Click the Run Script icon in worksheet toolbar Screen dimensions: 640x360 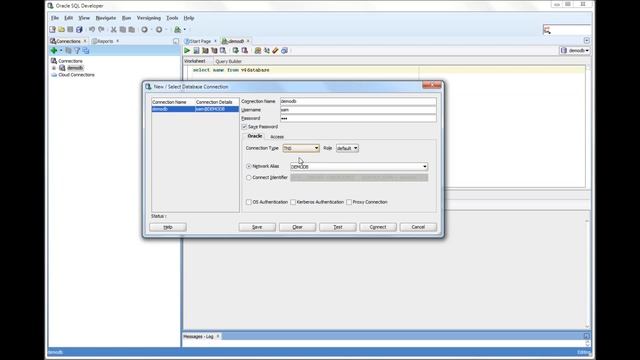(x=196, y=51)
